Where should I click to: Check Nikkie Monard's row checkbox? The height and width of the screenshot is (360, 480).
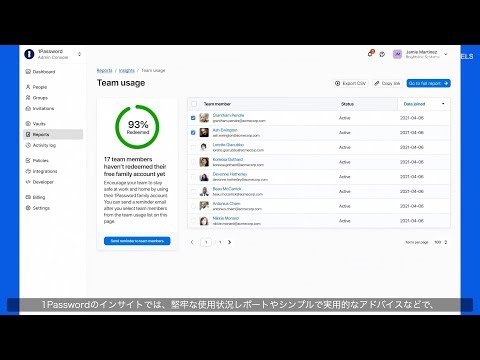point(193,221)
